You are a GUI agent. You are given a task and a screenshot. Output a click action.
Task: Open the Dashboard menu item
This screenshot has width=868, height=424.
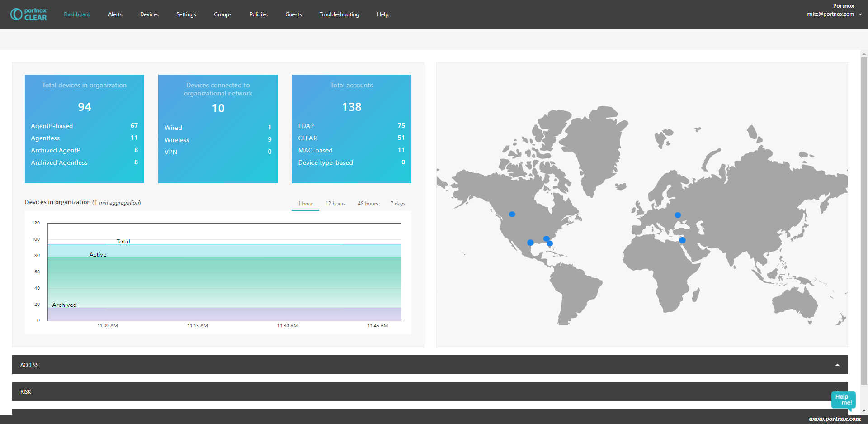[77, 14]
